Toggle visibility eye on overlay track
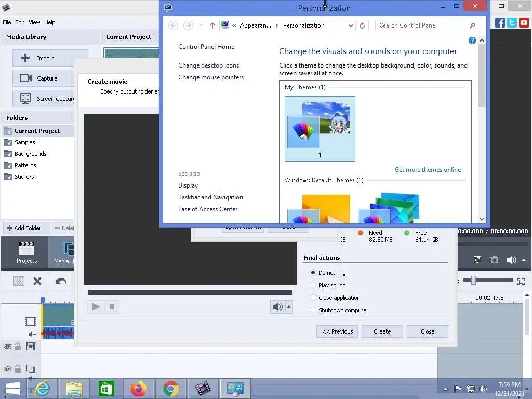 point(7,347)
